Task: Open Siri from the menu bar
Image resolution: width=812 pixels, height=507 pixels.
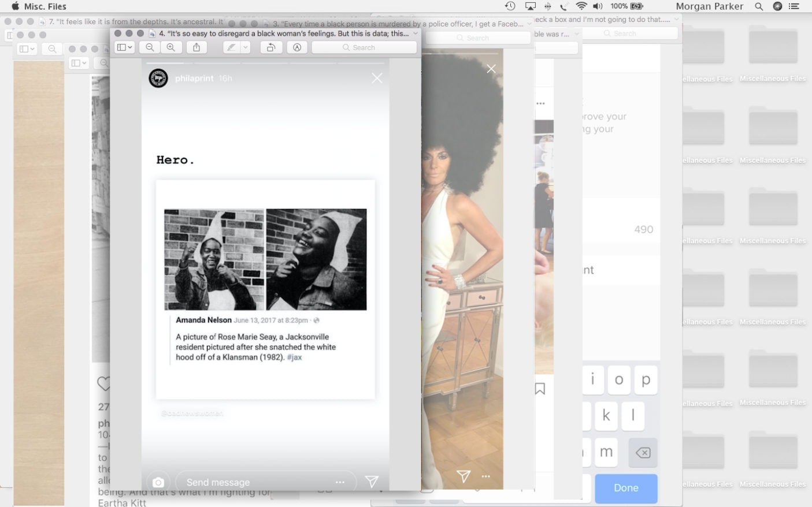Action: [777, 6]
